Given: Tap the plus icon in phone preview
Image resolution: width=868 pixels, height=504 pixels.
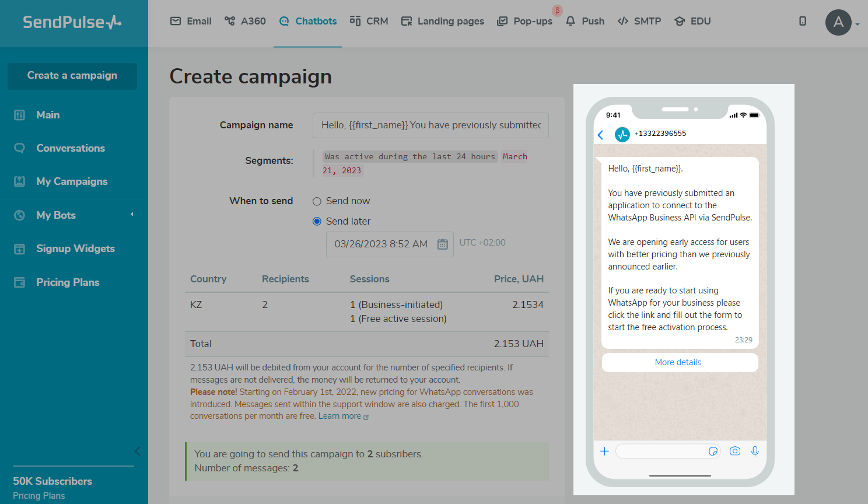Looking at the screenshot, I should pyautogui.click(x=605, y=451).
